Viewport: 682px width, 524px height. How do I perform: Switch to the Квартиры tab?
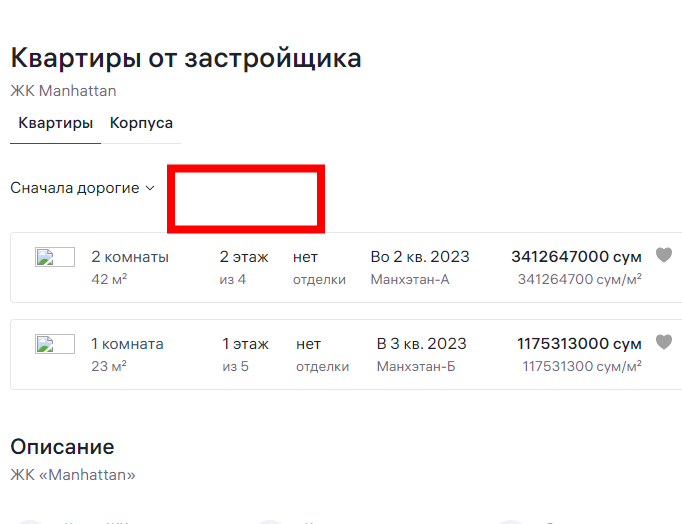pos(56,123)
